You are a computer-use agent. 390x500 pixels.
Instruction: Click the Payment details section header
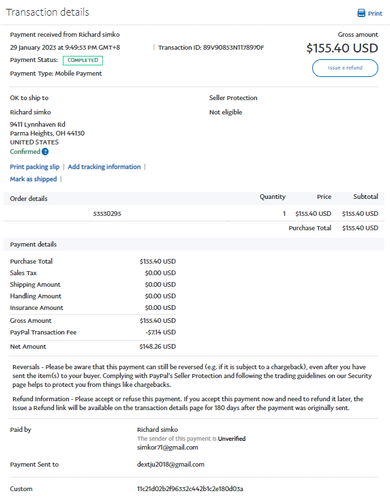pyautogui.click(x=33, y=244)
